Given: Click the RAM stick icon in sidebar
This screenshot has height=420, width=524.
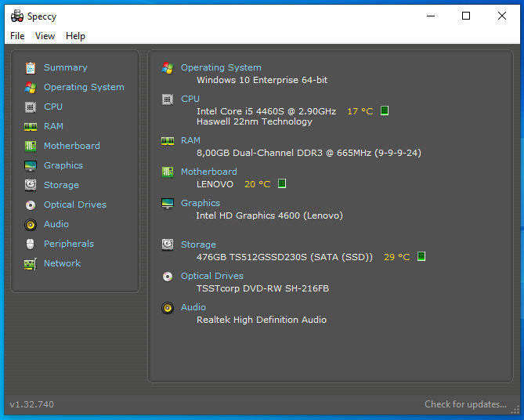Looking at the screenshot, I should [31, 127].
